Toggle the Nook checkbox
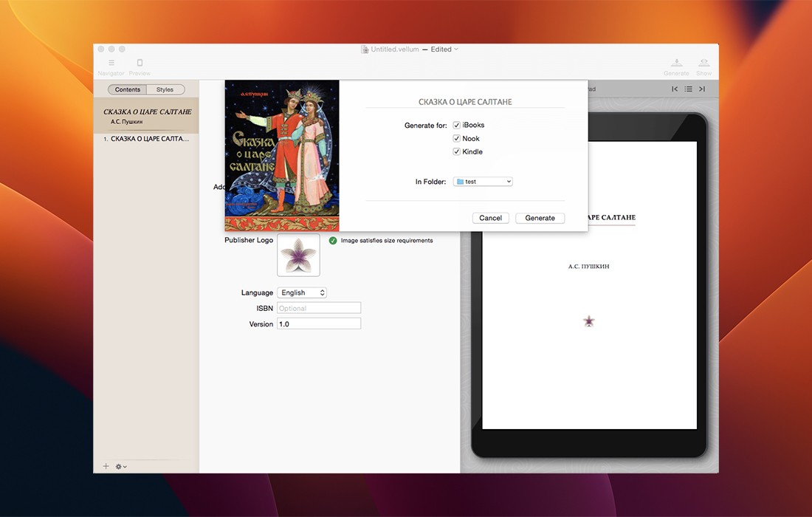This screenshot has height=517, width=812. [457, 139]
